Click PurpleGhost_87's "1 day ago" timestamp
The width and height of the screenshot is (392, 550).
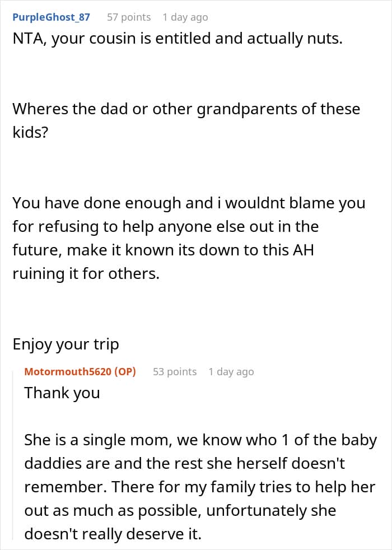(x=185, y=17)
